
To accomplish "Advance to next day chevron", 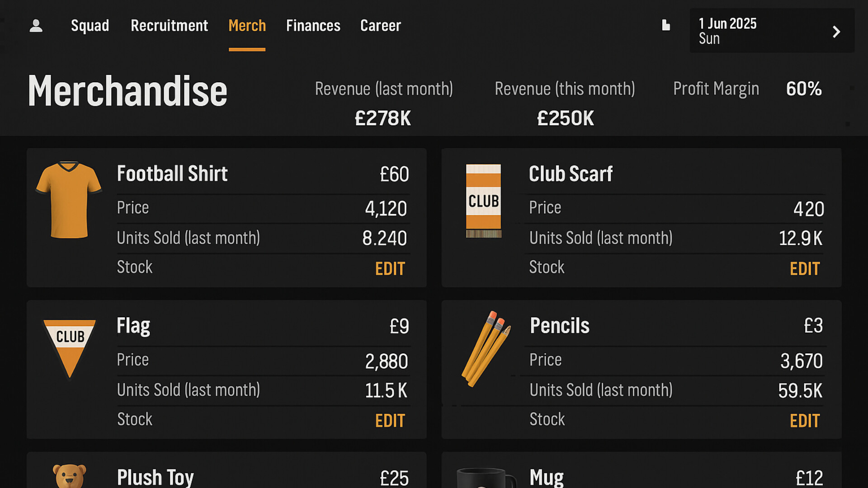I will [x=836, y=32].
